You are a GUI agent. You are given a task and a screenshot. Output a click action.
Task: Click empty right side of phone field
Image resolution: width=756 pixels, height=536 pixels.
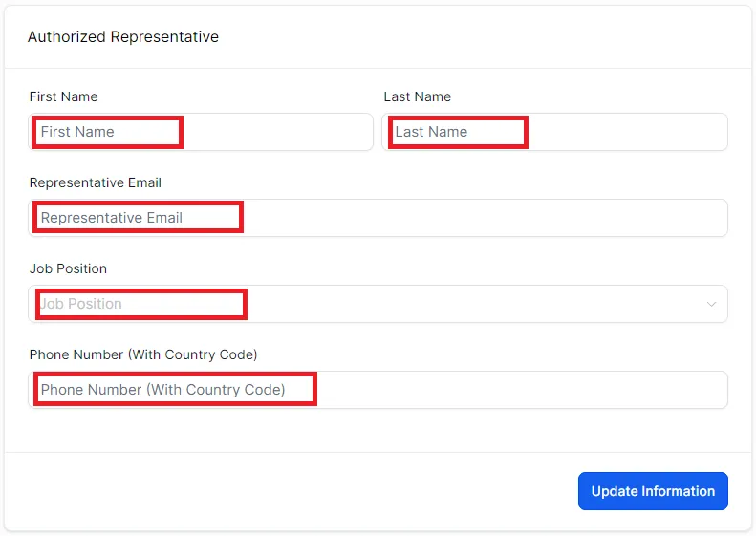tap(522, 390)
